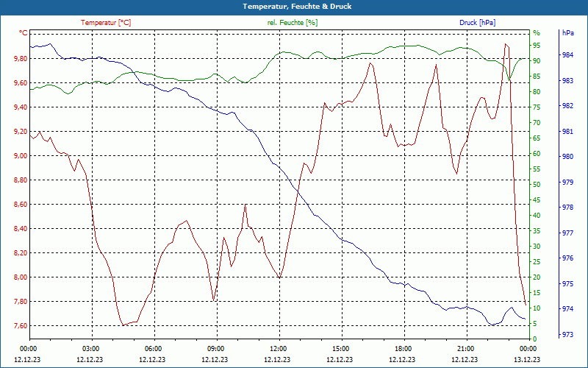Select the blue 'Druck [hPa]' legend label
This screenshot has height=368, width=588.
[x=477, y=23]
